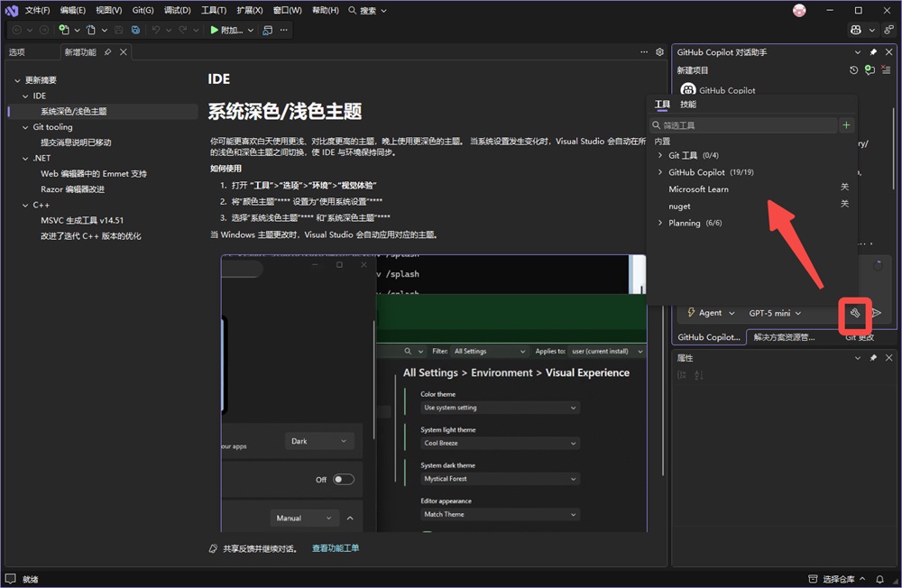Click the 查看功能工单 link
The width and height of the screenshot is (902, 588).
point(336,548)
